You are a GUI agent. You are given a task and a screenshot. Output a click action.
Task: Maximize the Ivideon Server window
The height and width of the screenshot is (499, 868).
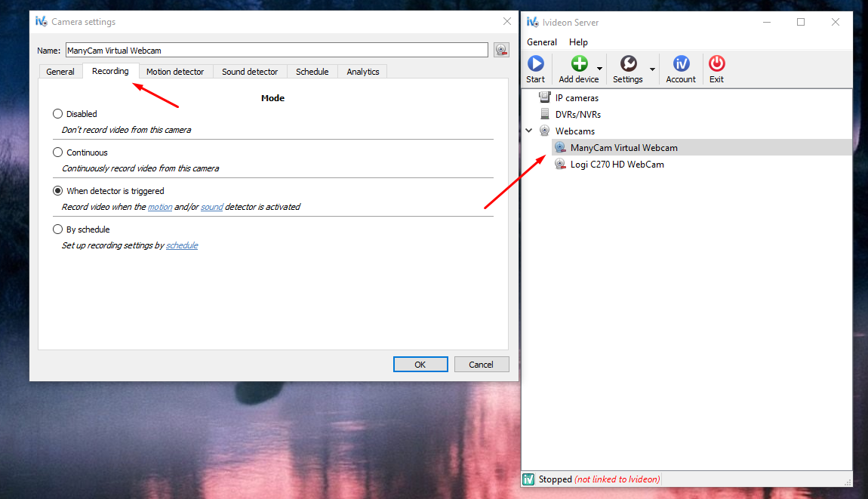coord(801,22)
